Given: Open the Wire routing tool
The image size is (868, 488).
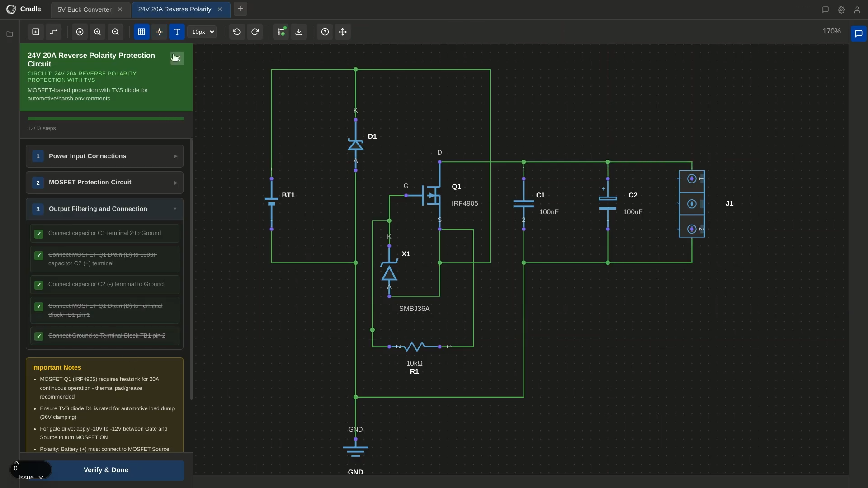Looking at the screenshot, I should pos(54,32).
